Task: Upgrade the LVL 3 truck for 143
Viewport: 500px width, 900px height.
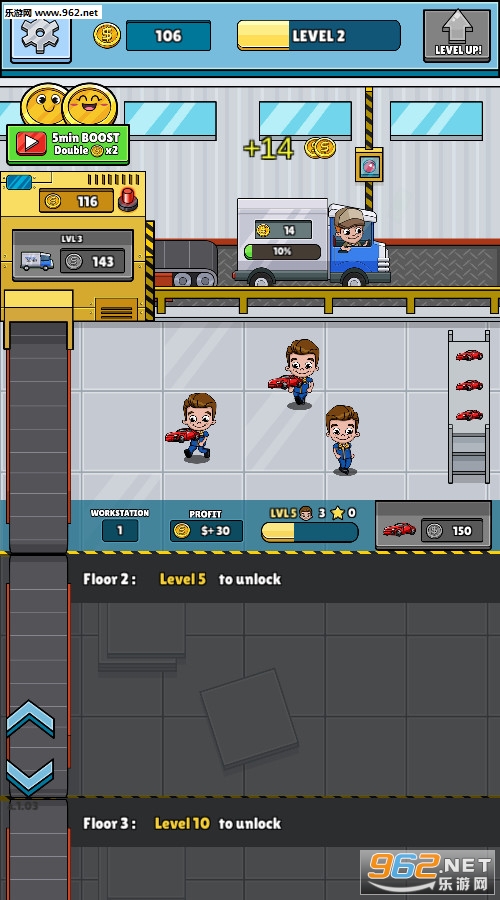Action: click(x=72, y=255)
